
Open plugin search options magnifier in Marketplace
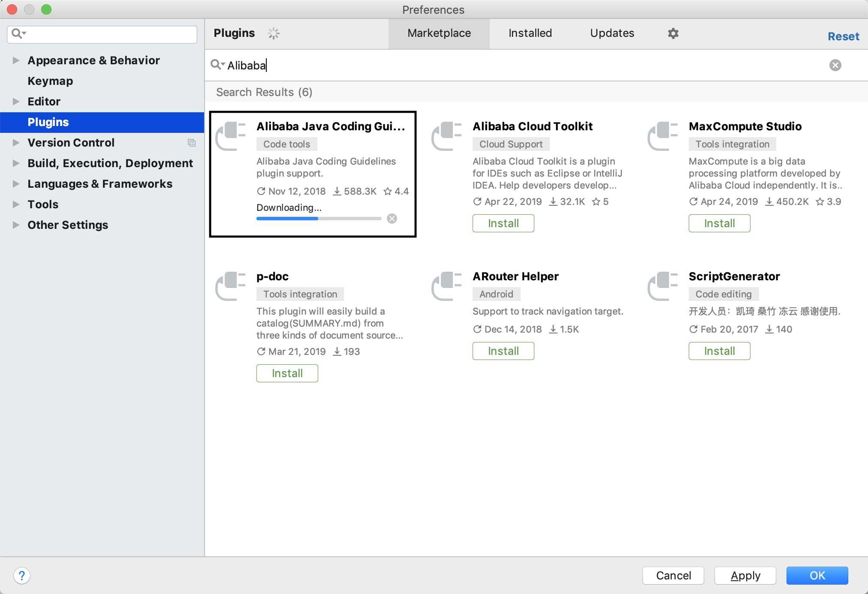(217, 65)
